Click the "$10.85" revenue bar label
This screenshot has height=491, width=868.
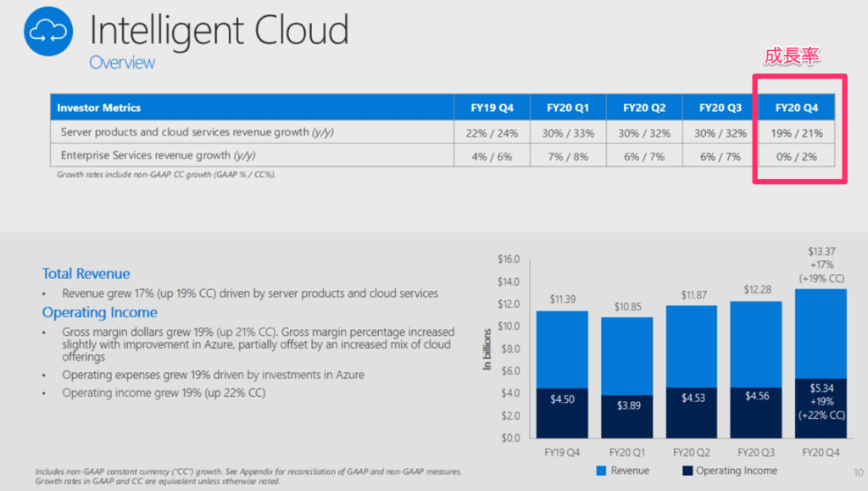coord(628,307)
